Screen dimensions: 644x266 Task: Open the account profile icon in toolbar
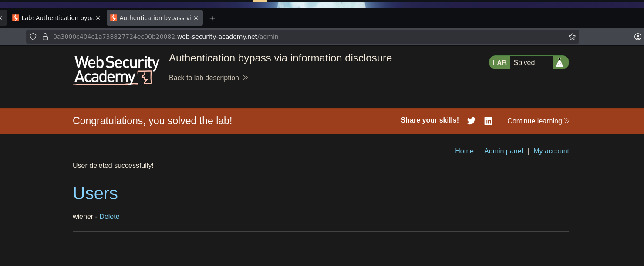tap(638, 37)
